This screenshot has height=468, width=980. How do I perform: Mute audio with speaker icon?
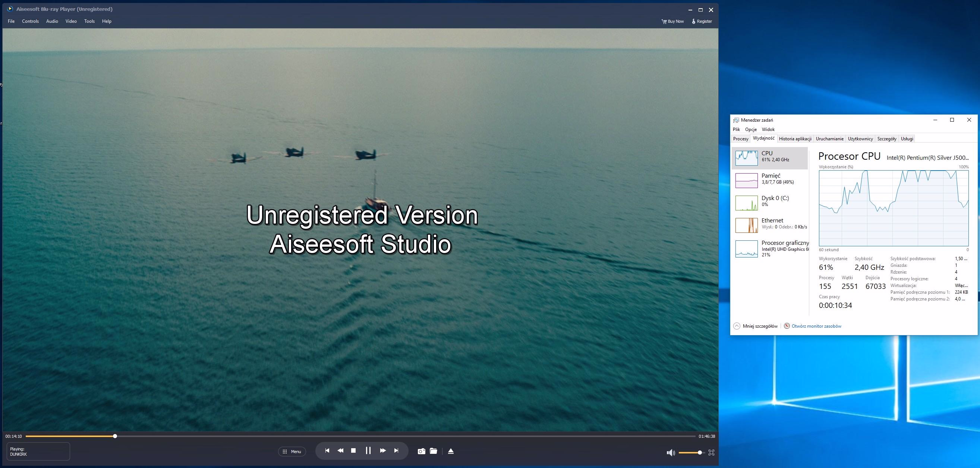pyautogui.click(x=671, y=452)
